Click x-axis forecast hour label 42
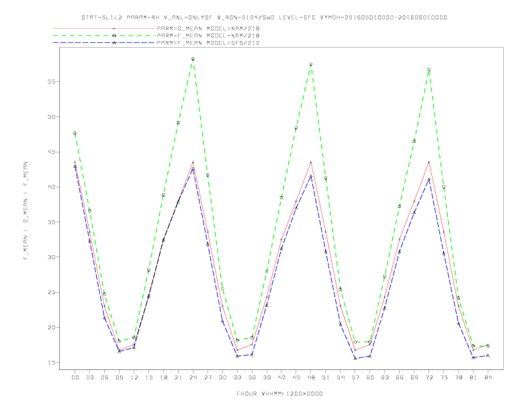532x411 pixels. [x=281, y=377]
